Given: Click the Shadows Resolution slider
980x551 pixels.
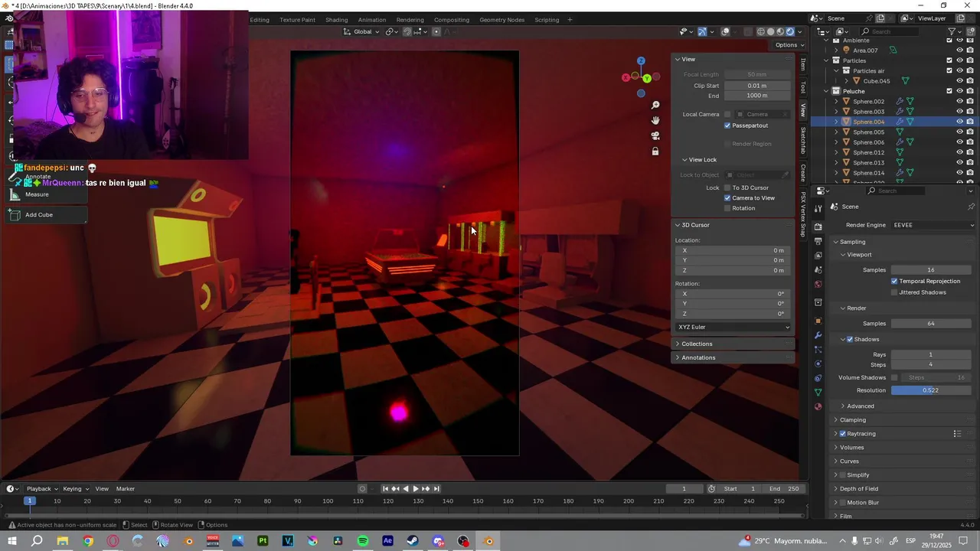Looking at the screenshot, I should [x=931, y=390].
